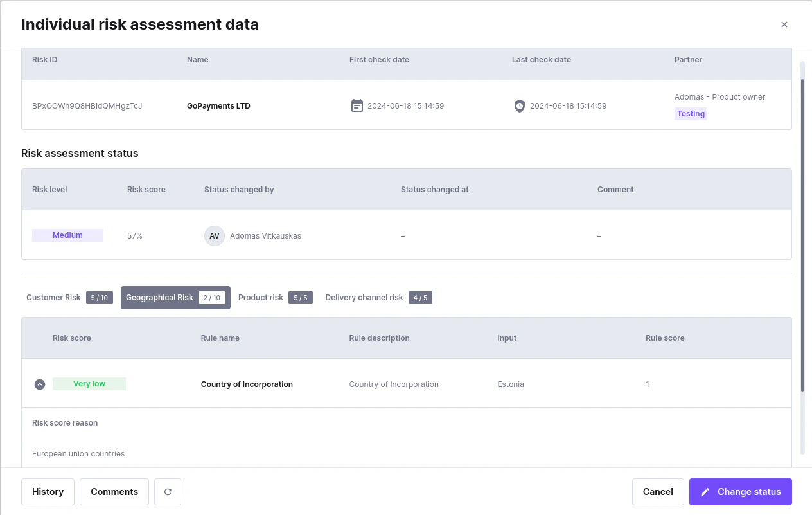Collapse the Country of Incorporation row
Viewport: 812px width, 515px height.
tap(40, 384)
